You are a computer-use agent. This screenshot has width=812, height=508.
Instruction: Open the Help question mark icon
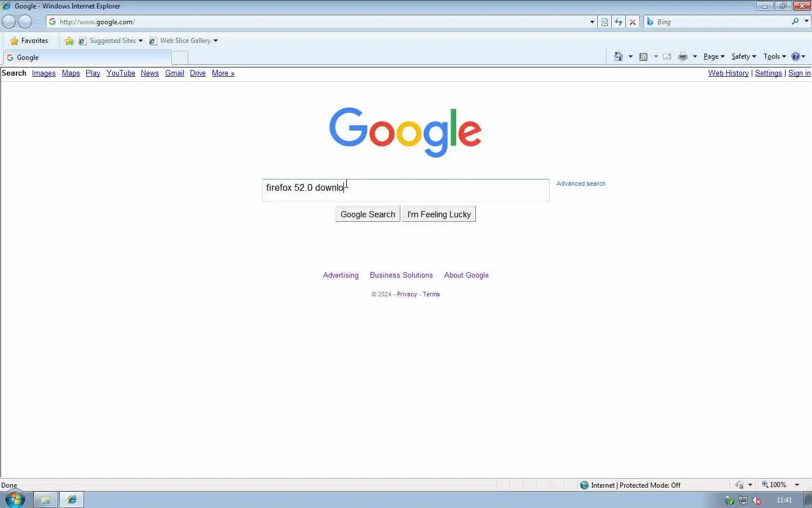(x=796, y=56)
